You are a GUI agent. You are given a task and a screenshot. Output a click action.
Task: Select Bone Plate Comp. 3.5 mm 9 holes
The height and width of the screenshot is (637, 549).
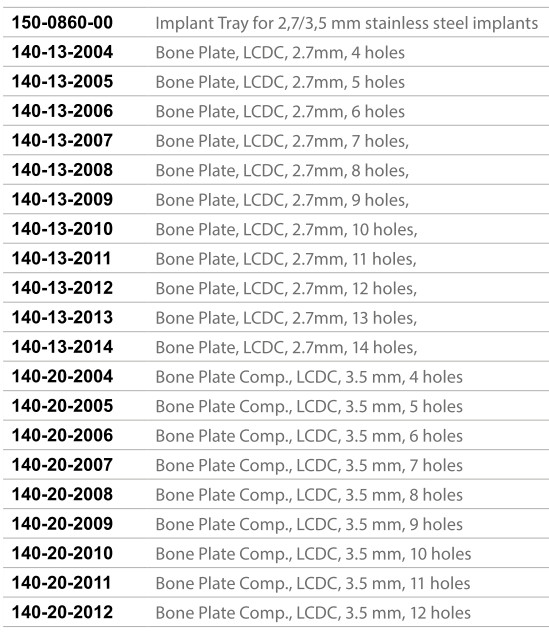pos(309,525)
